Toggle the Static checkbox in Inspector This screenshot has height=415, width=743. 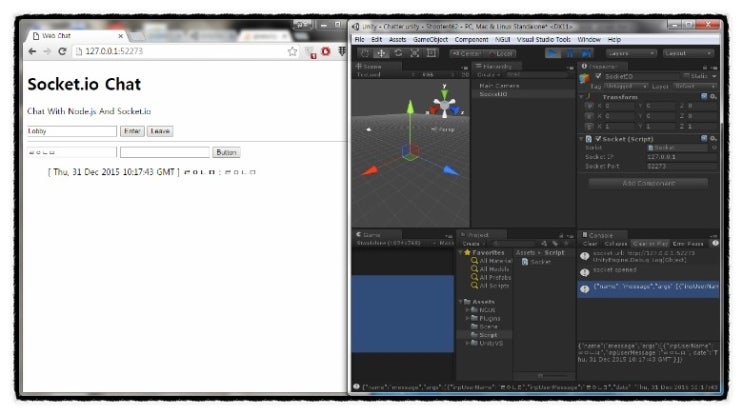pyautogui.click(x=687, y=76)
